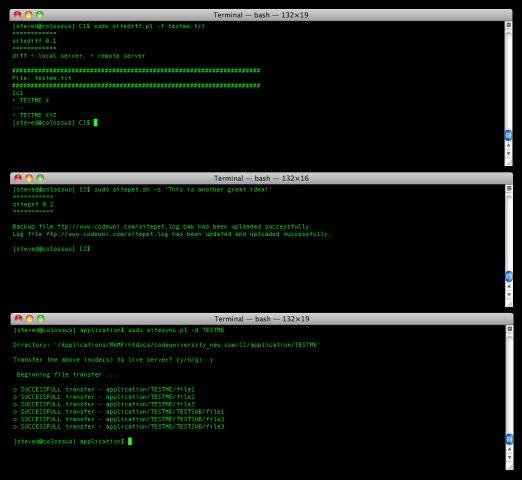The width and height of the screenshot is (522, 480).
Task: Click SUCCESSFULL transfer line for 'TESTME/TESTSUB/file1'
Action: tap(119, 412)
